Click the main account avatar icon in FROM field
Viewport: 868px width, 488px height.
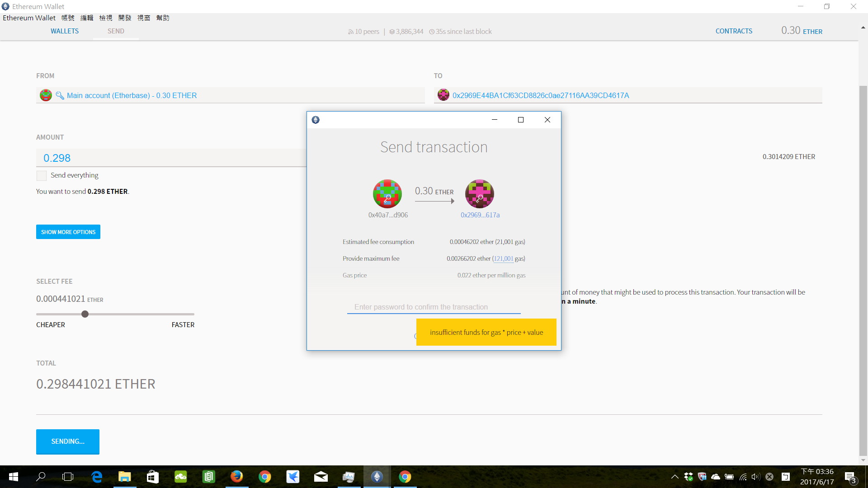(x=45, y=95)
